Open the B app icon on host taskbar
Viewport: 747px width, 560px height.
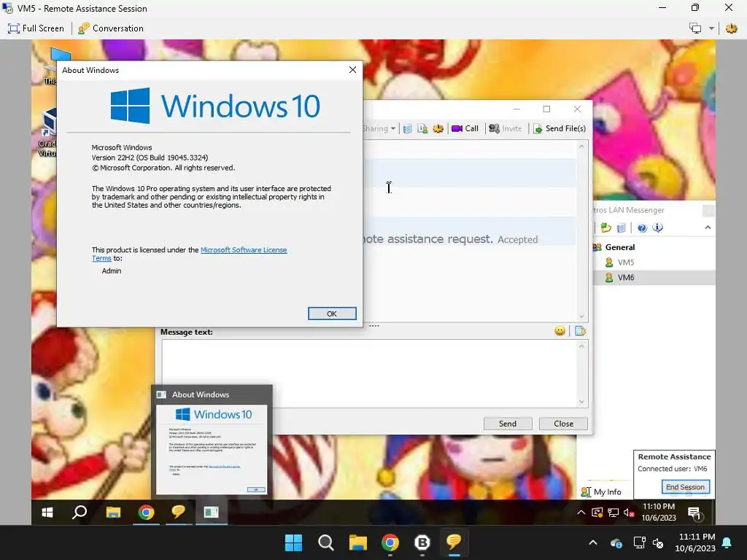click(x=422, y=542)
